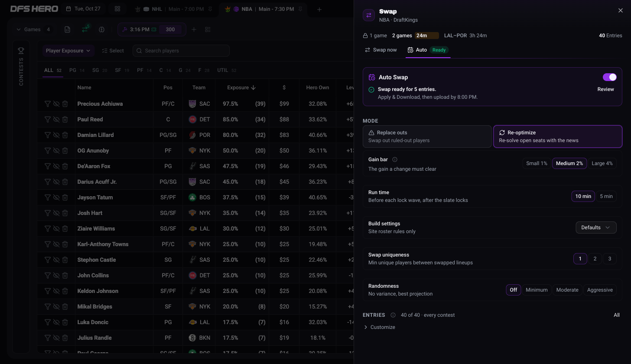Set Randomness to Aggressive
The image size is (631, 364).
pos(600,290)
